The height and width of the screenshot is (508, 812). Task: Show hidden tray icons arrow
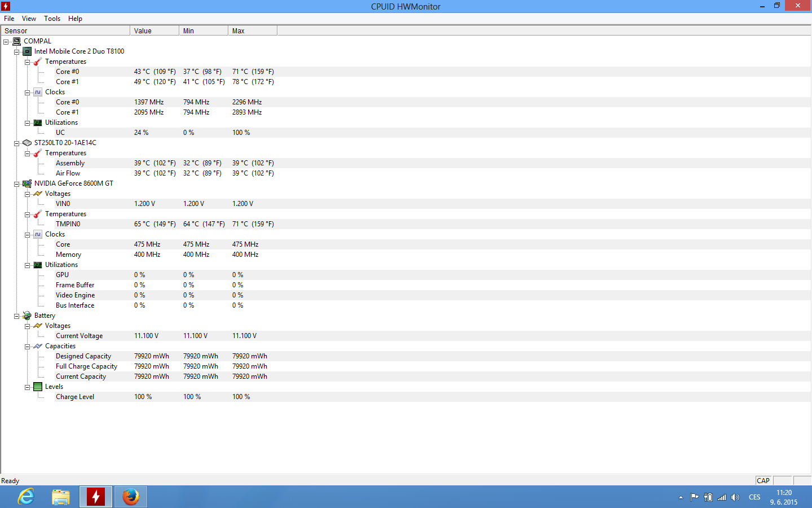click(x=681, y=497)
